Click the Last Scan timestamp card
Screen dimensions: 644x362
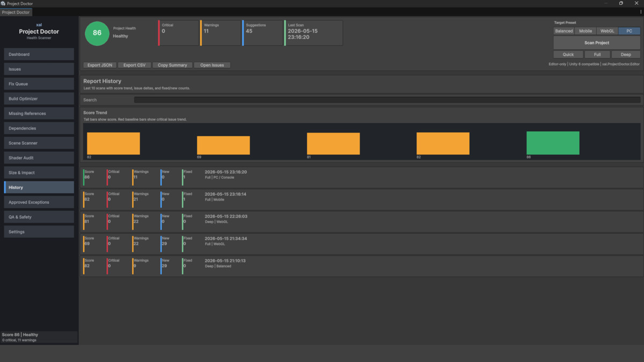click(x=313, y=33)
